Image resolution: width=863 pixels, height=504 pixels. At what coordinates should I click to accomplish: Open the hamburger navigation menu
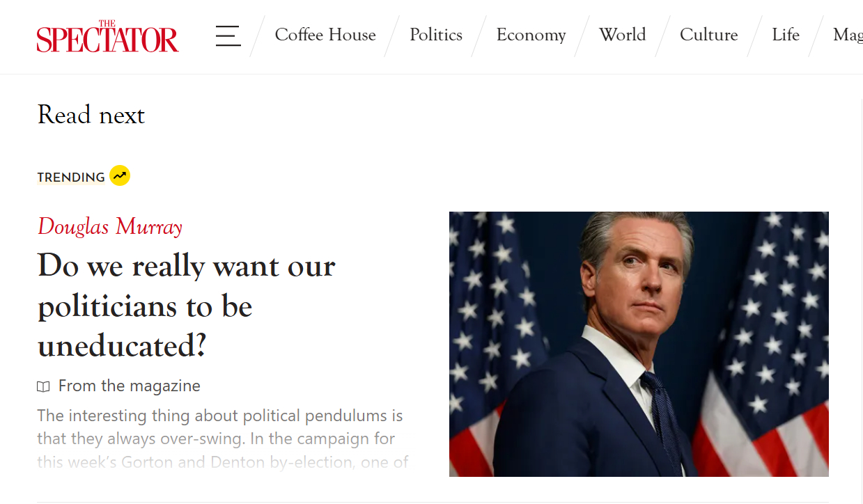tap(228, 36)
